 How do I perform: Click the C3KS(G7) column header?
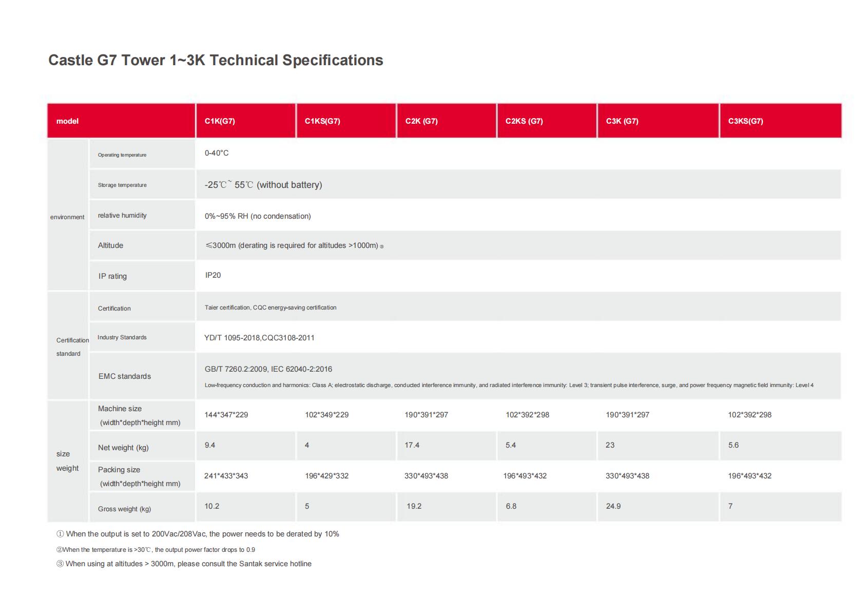745,121
